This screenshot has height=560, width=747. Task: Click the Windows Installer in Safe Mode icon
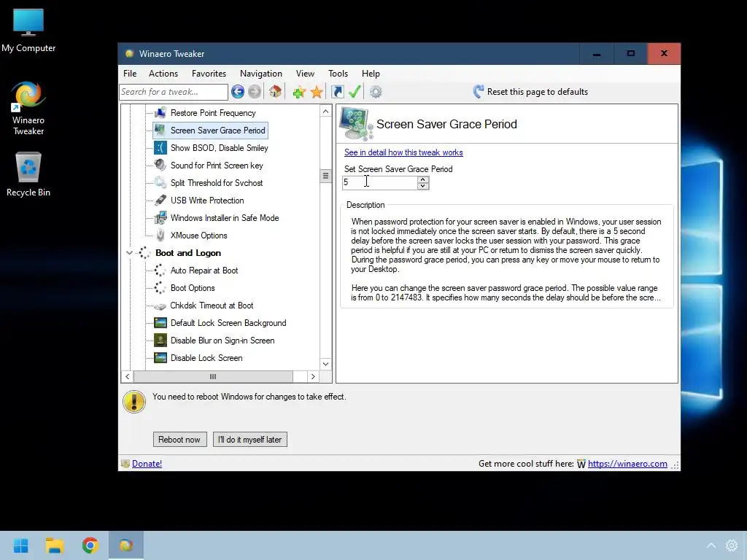pos(160,217)
